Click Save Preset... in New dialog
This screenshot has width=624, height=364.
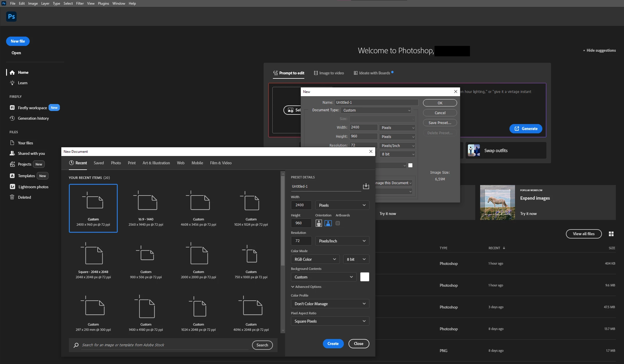[440, 123]
